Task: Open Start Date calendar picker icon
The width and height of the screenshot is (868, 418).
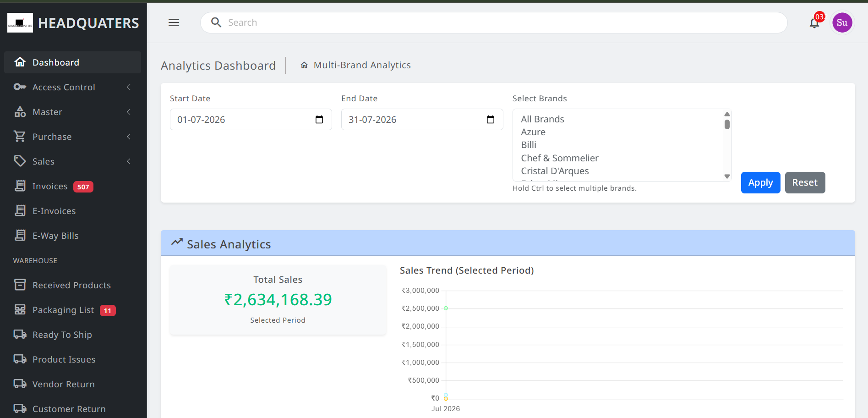Action: click(319, 120)
